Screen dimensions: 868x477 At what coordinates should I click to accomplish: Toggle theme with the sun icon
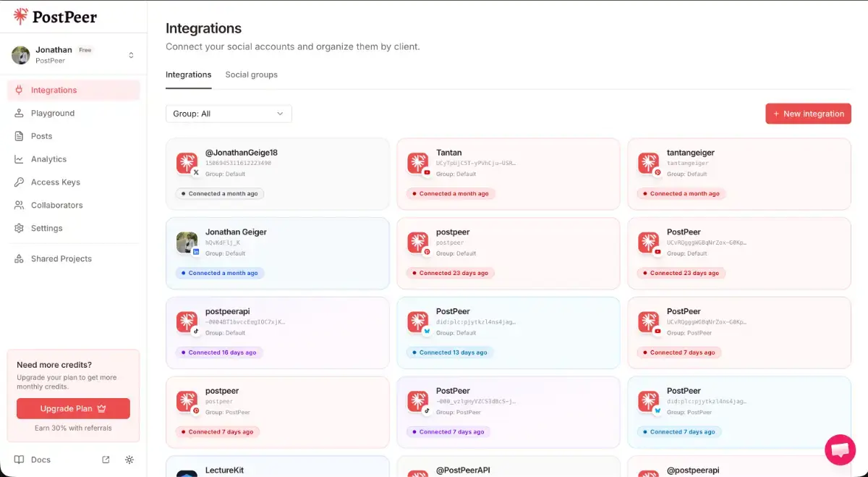(x=129, y=460)
